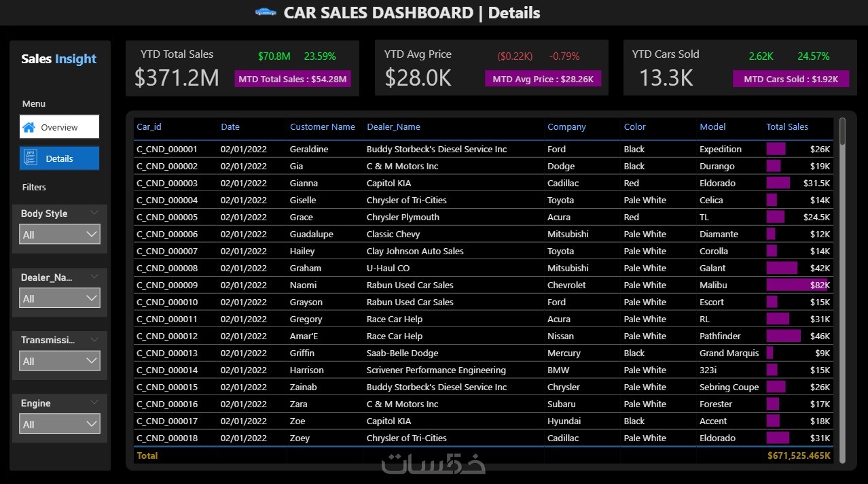Click the $46K sales bar for Pathfinder
Screen dimensions: 868x484
click(784, 336)
